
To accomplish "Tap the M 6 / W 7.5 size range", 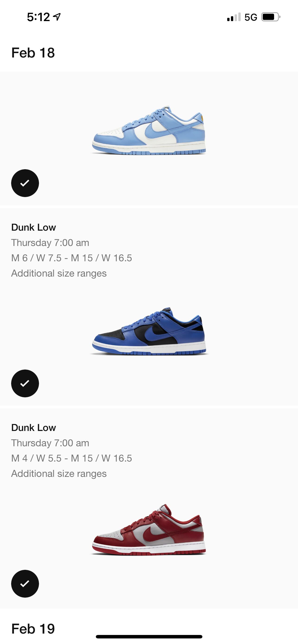I will tap(71, 258).
